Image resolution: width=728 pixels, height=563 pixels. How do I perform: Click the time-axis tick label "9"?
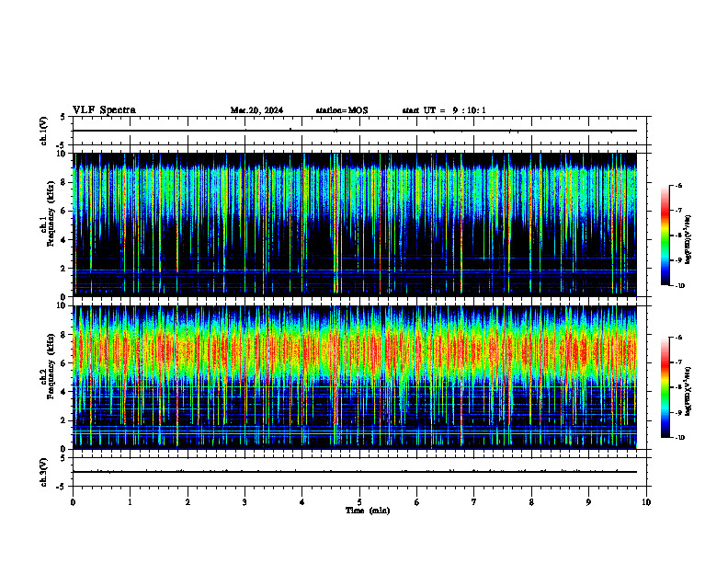click(588, 502)
